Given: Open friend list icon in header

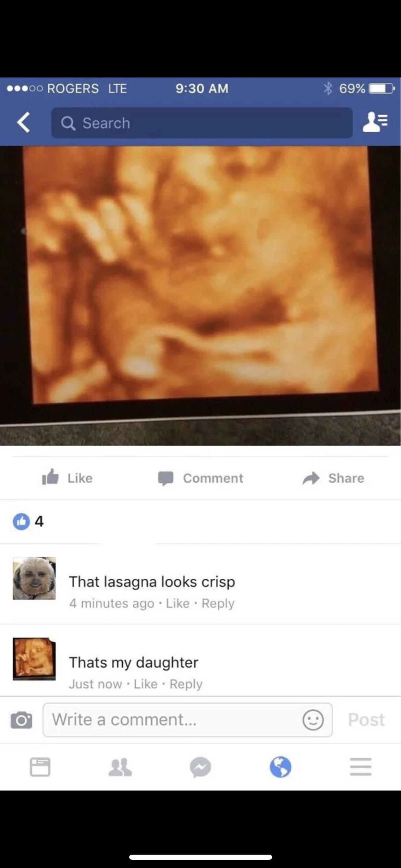Looking at the screenshot, I should [x=375, y=123].
